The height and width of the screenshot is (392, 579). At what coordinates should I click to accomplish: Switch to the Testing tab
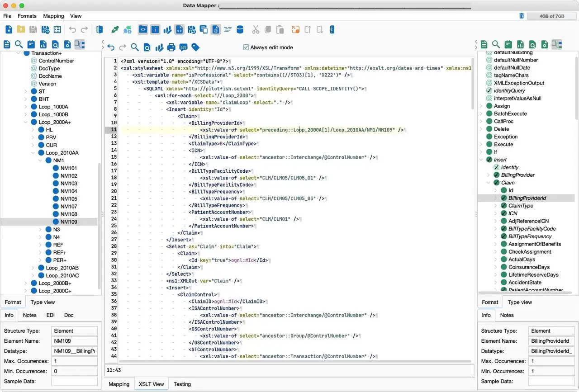tap(182, 384)
